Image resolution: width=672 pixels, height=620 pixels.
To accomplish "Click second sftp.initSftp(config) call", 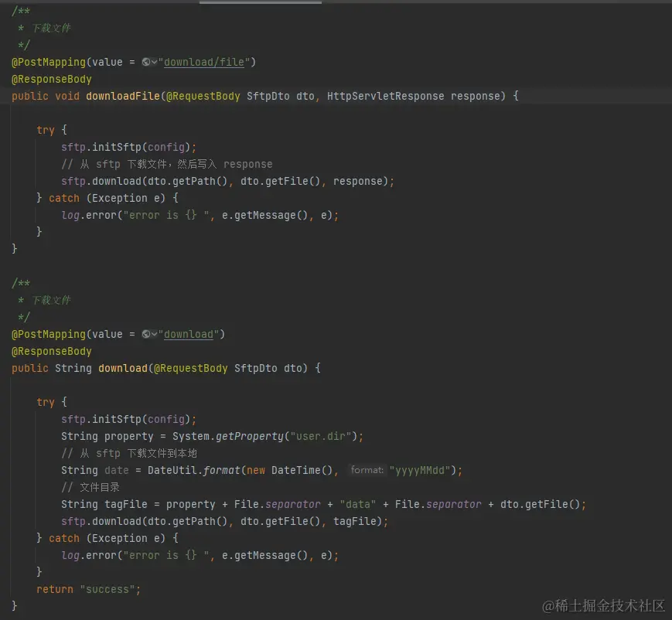I will 128,420.
